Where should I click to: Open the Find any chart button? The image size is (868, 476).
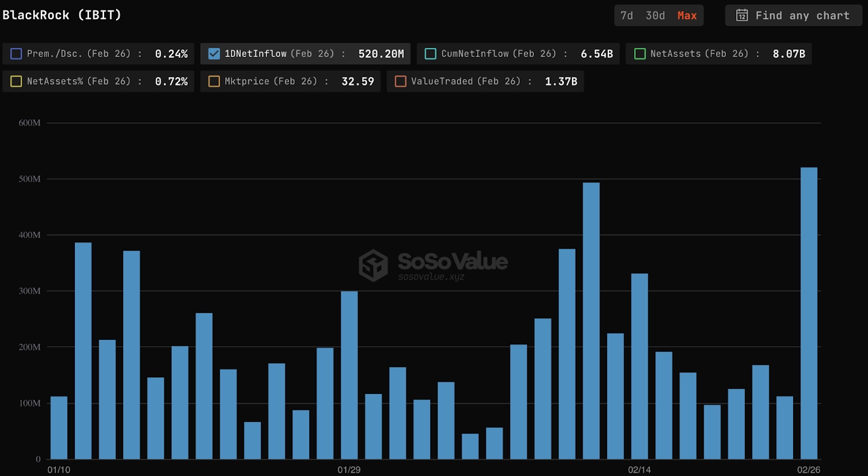point(793,16)
